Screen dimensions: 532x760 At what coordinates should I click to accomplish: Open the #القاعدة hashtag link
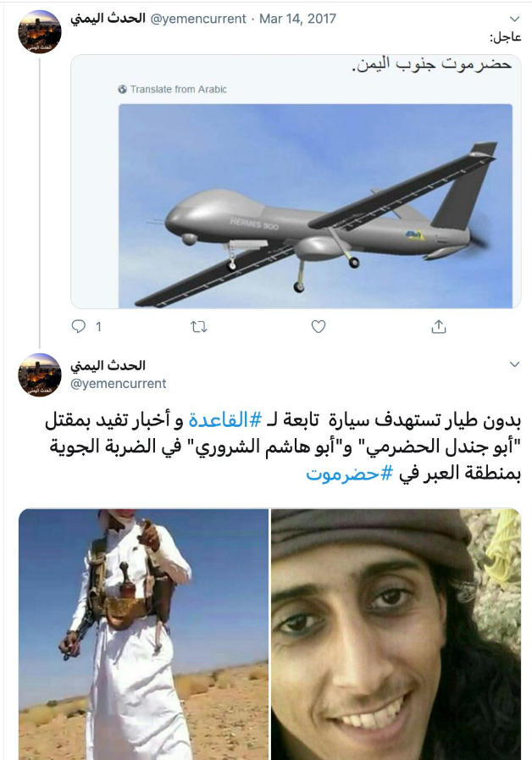225,419
